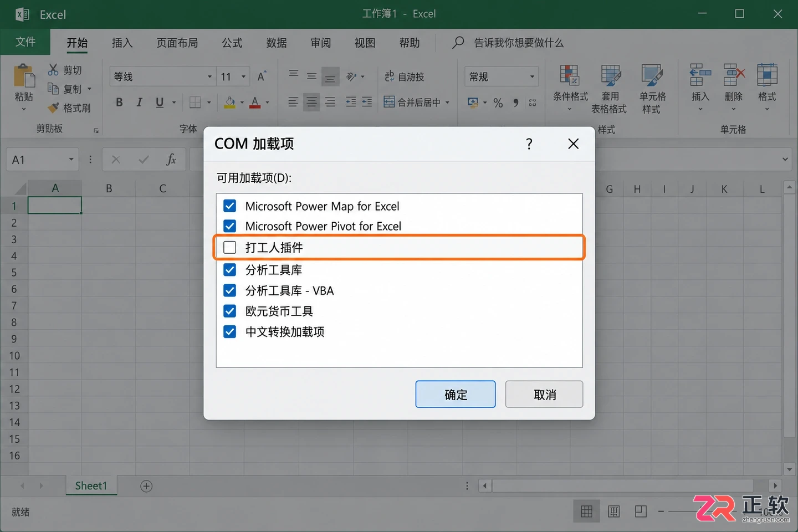Toggle Bold formatting
This screenshot has width=798, height=532.
(119, 102)
